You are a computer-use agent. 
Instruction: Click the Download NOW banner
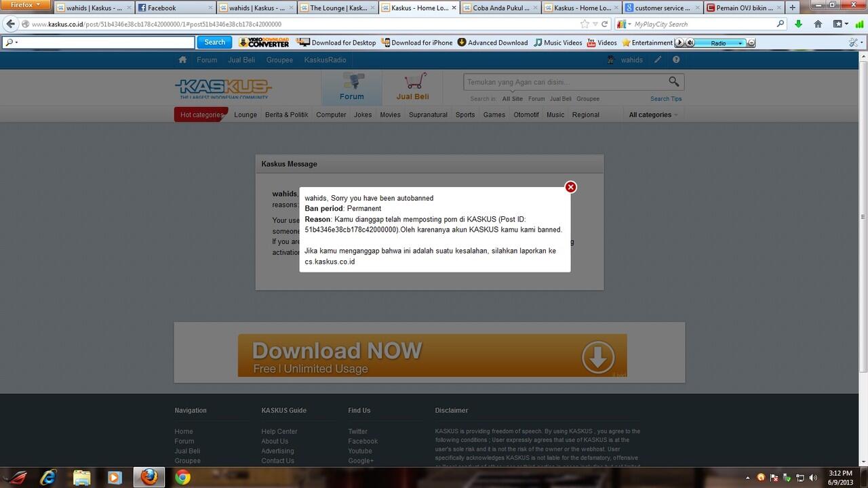click(x=432, y=355)
